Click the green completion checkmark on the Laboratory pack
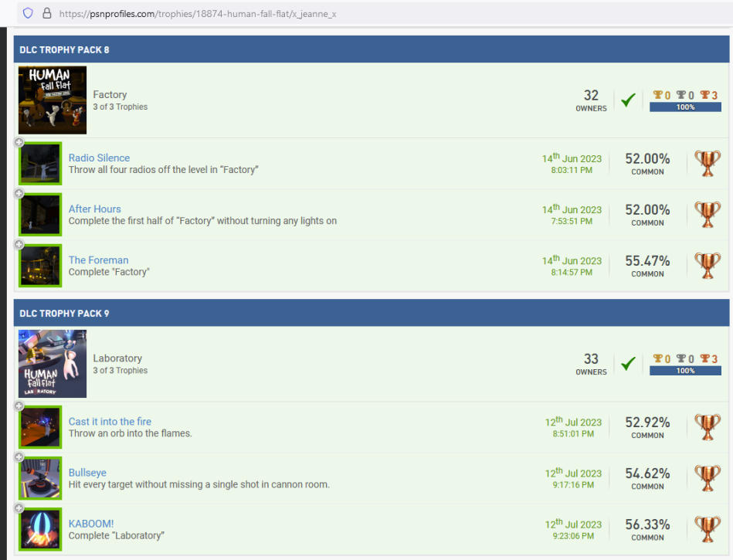 (628, 363)
